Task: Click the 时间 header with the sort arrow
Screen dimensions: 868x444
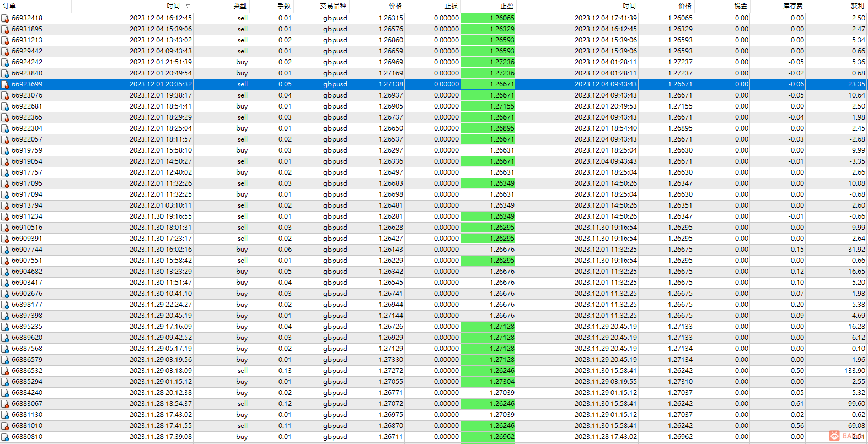Action: (173, 6)
